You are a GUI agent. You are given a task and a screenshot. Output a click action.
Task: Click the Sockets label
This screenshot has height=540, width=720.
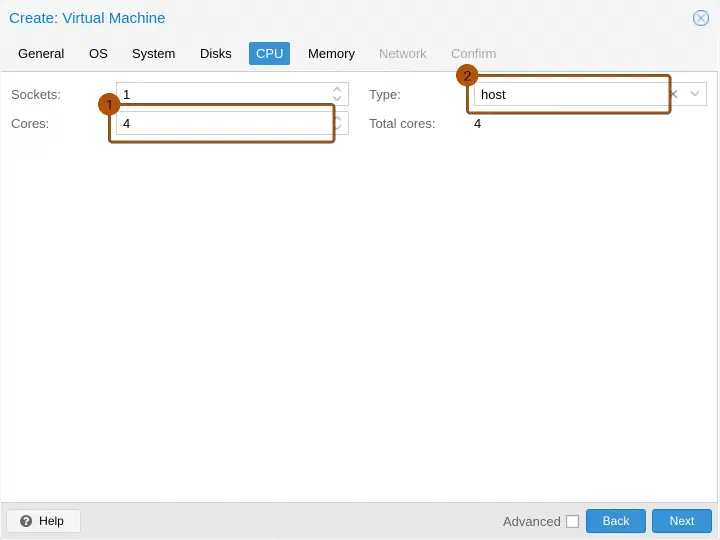point(36,95)
